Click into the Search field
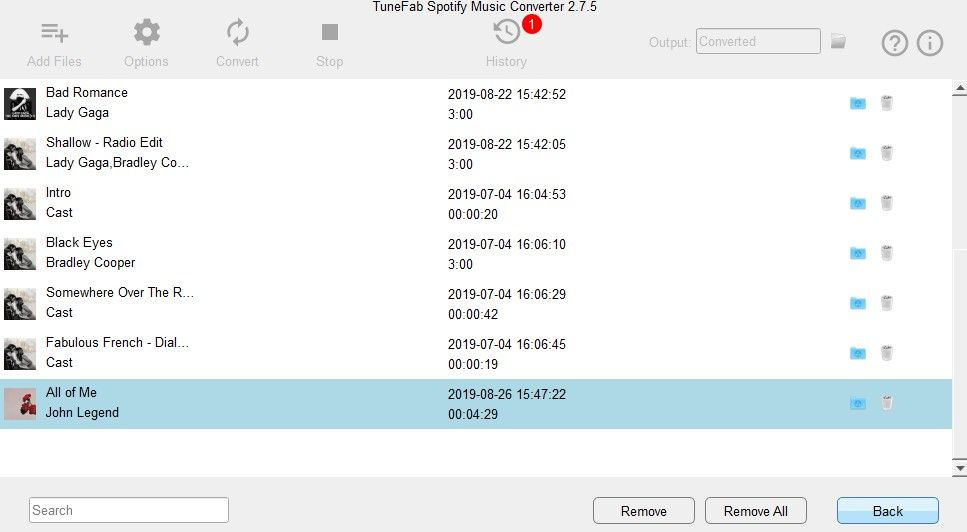The width and height of the screenshot is (967, 532). pyautogui.click(x=129, y=510)
